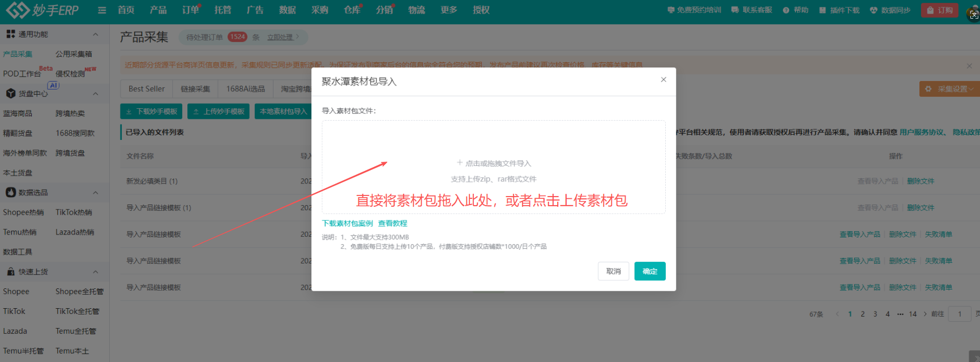Click the page jump input field
Viewport: 980px width, 362px height.
960,314
